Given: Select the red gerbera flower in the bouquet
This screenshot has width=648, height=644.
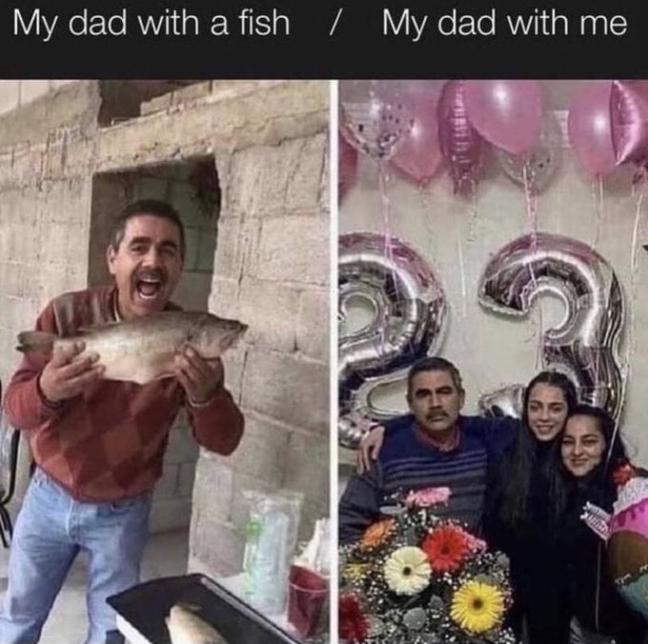Looking at the screenshot, I should coord(444,549).
